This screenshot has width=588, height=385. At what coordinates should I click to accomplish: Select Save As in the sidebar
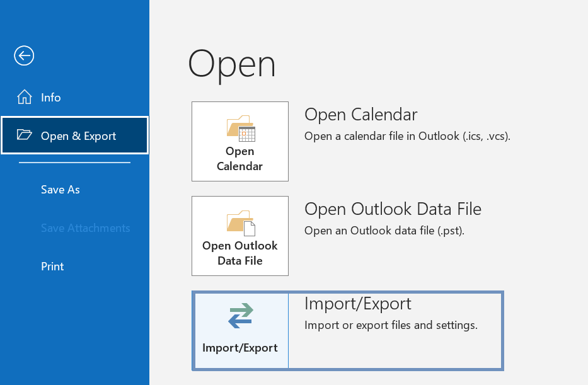pyautogui.click(x=60, y=189)
